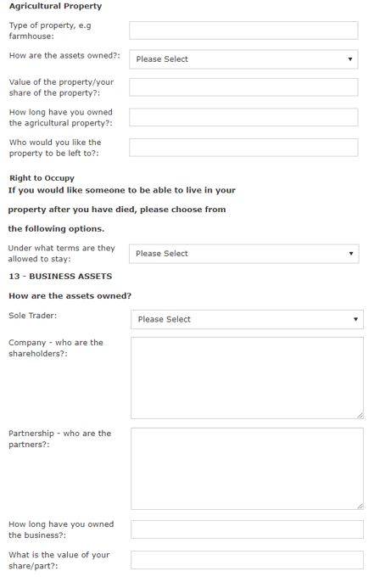374x588 pixels.
Task: Click the 'Right to Occupy' heading text
Action: click(42, 178)
